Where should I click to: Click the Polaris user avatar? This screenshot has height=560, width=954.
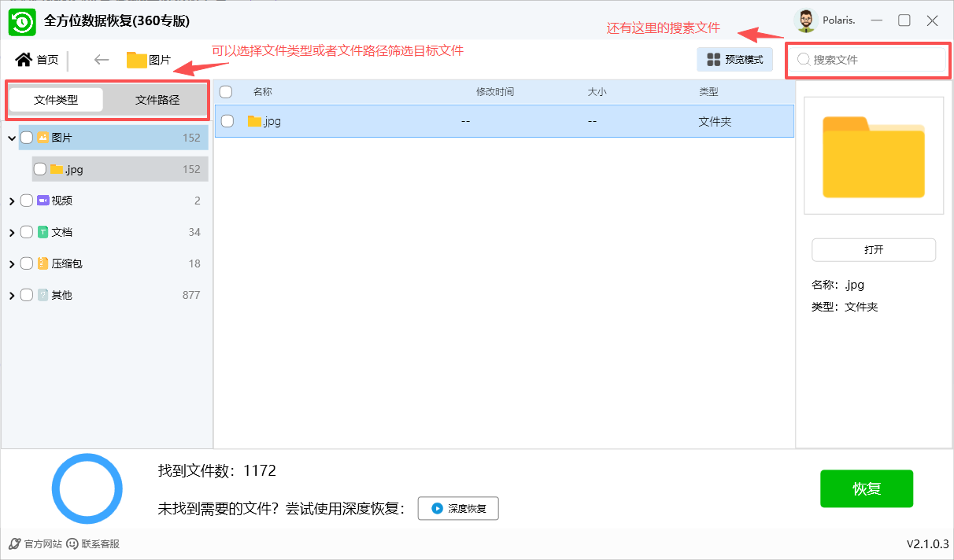point(805,21)
